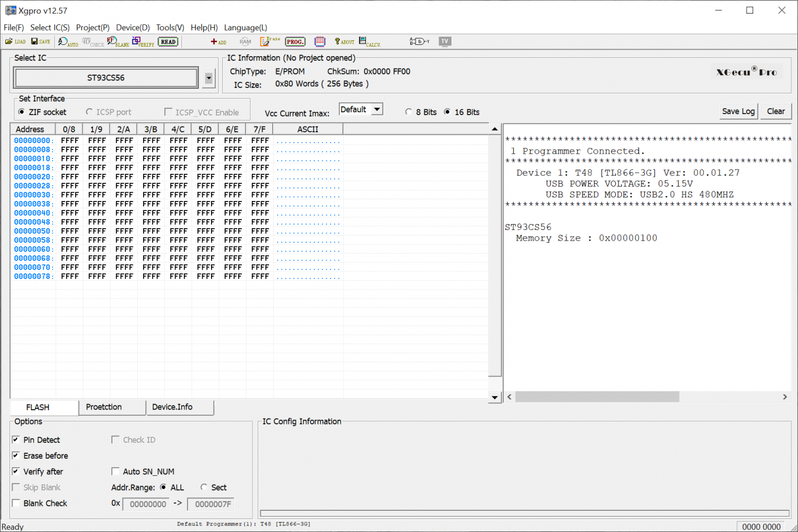Open the Device(D) menu
The width and height of the screenshot is (798, 532).
[x=132, y=27]
